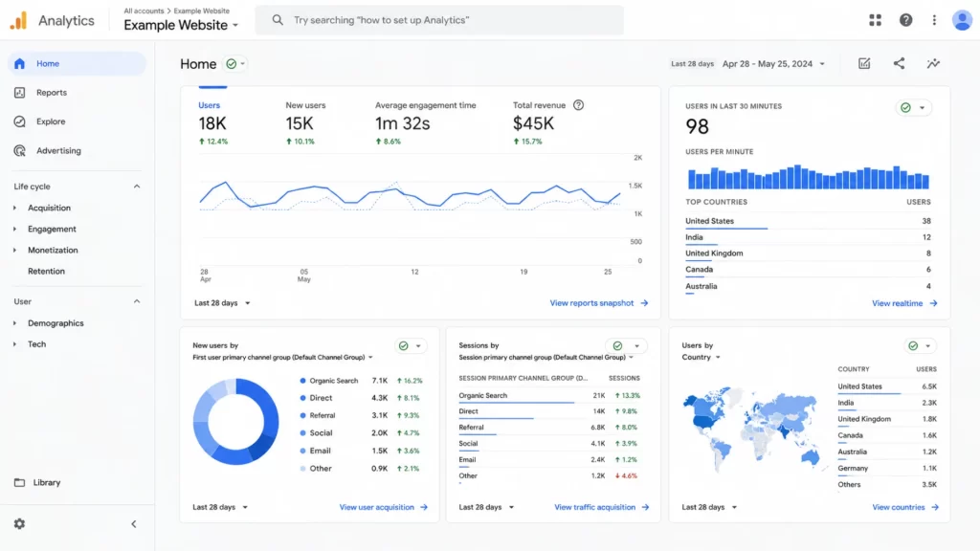
Task: Click the user account avatar
Action: (x=962, y=20)
